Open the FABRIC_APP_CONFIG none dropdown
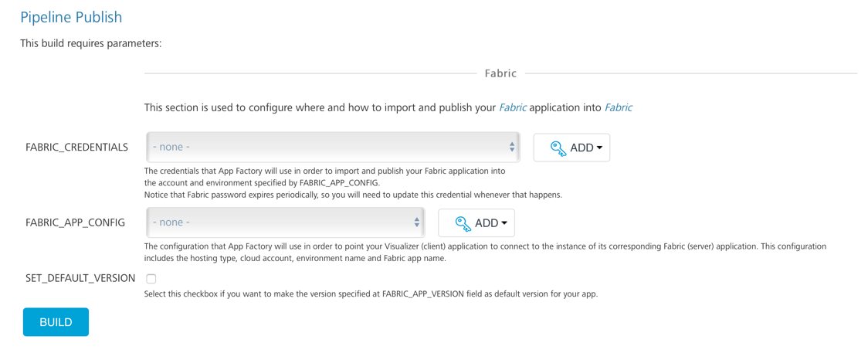This screenshot has height=353, width=868. click(x=278, y=222)
